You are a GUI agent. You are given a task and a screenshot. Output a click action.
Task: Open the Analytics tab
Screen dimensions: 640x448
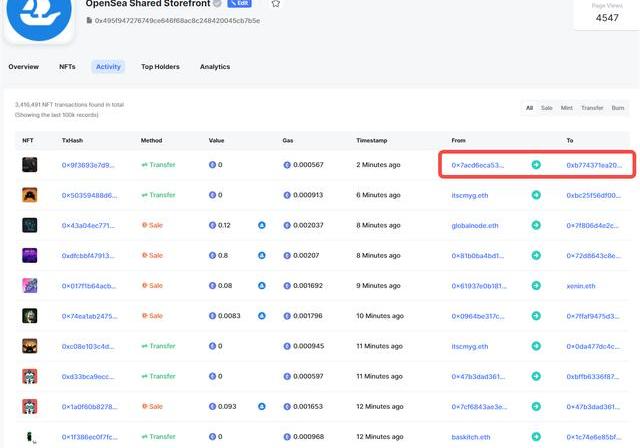click(214, 67)
